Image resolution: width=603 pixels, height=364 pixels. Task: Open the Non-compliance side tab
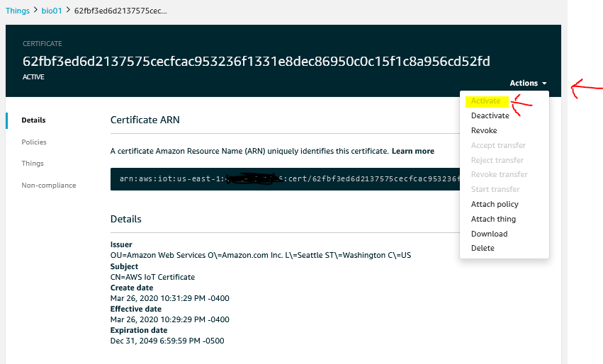(x=48, y=185)
